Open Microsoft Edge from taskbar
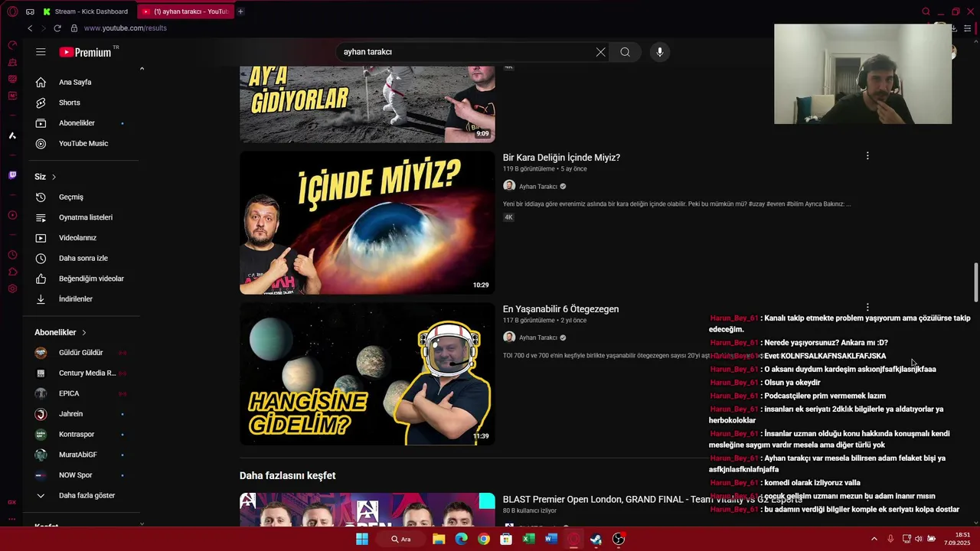980x551 pixels. pyautogui.click(x=461, y=539)
